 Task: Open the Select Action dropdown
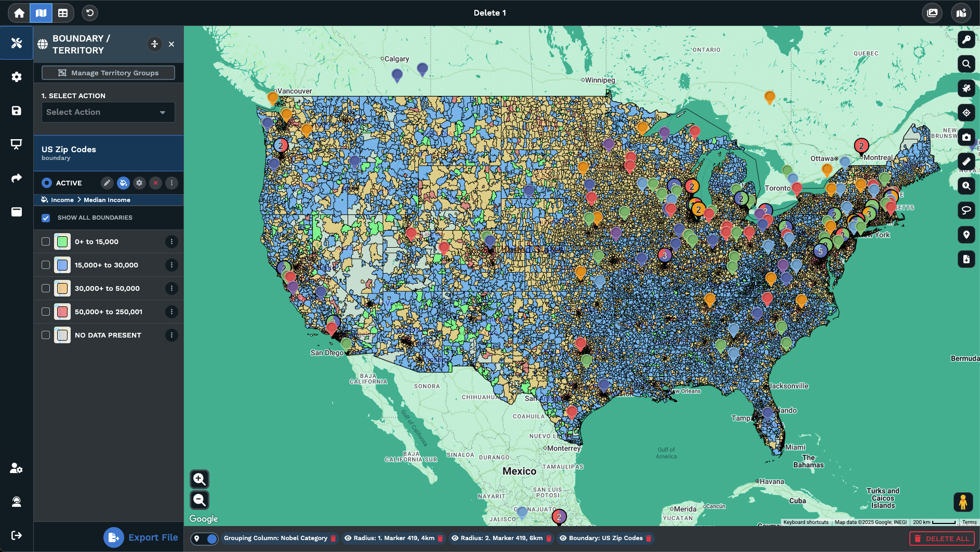108,112
